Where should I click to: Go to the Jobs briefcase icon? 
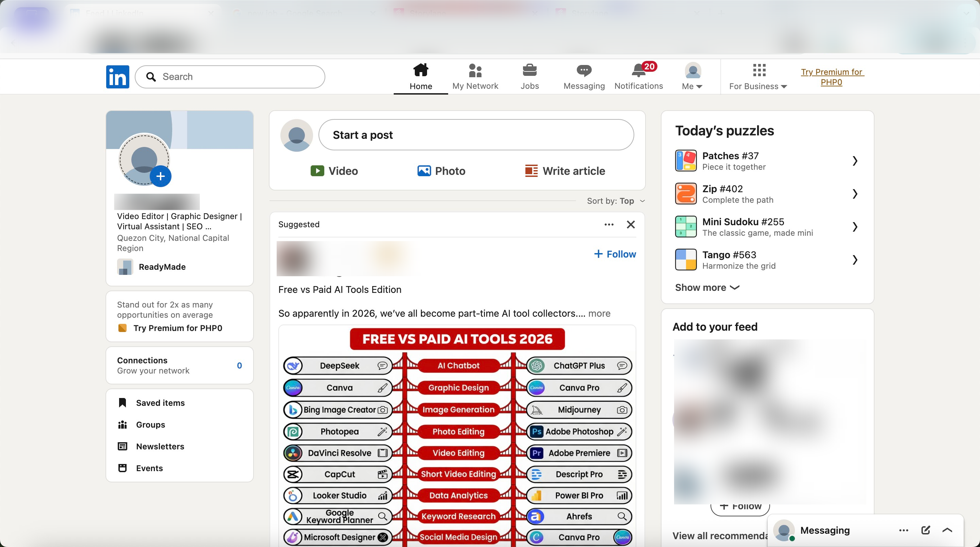[x=529, y=76]
